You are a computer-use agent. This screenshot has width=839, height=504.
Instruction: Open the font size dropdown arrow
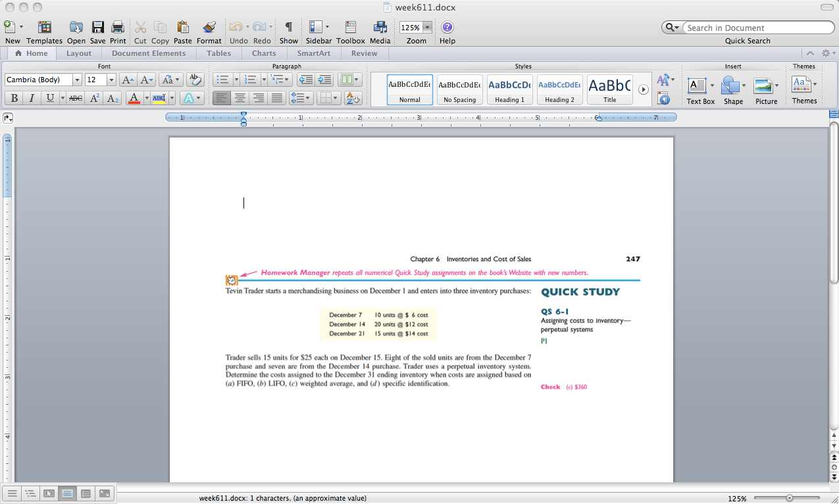[111, 80]
